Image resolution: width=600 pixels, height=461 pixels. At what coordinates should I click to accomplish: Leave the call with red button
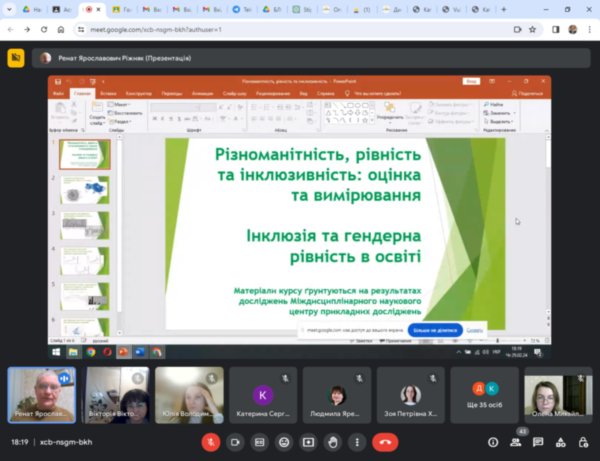click(384, 441)
